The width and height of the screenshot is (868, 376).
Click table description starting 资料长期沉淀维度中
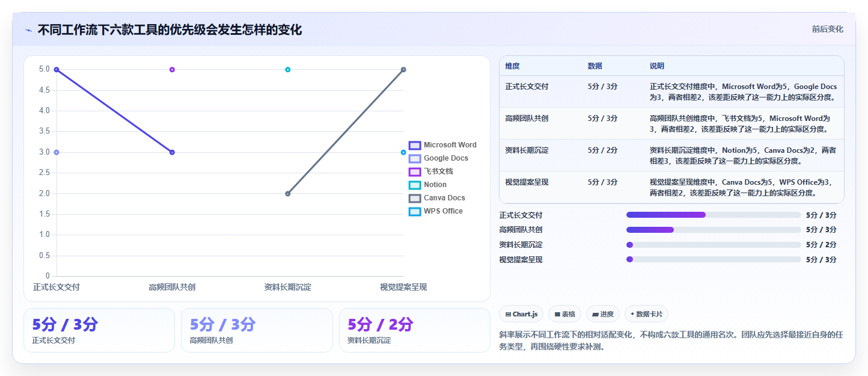coord(743,156)
